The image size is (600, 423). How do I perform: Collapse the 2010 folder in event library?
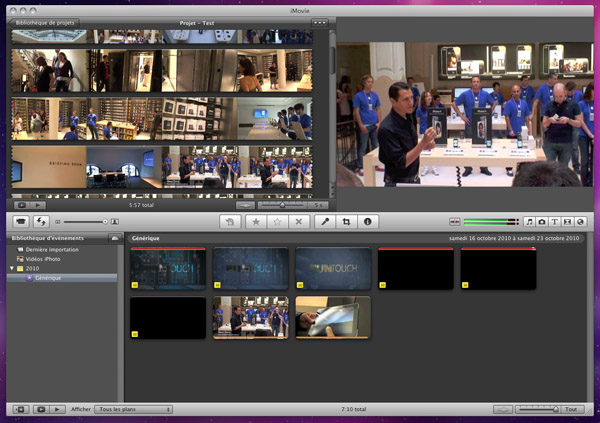(x=12, y=268)
